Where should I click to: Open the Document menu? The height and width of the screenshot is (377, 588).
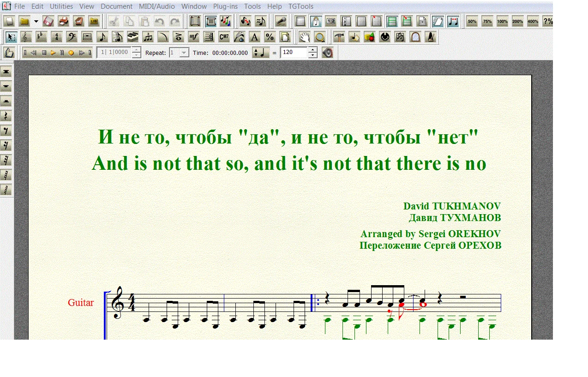coord(116,6)
